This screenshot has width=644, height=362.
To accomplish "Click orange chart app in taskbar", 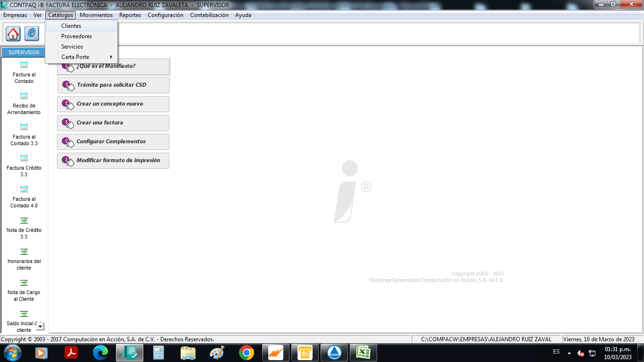I will pyautogui.click(x=275, y=353).
